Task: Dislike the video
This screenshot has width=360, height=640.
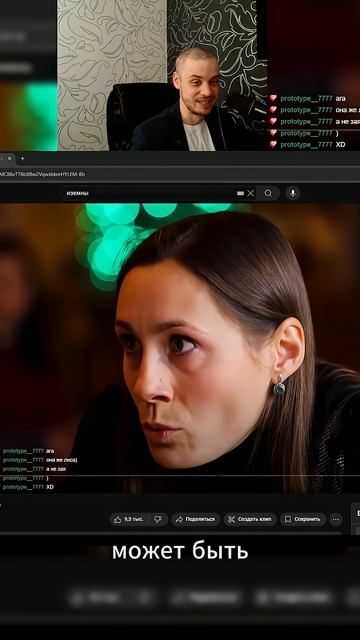Action: click(158, 519)
